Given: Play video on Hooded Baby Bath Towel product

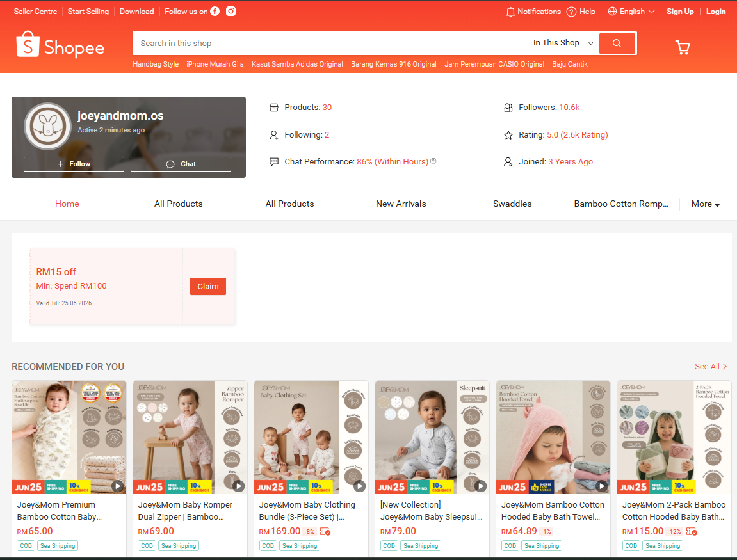Looking at the screenshot, I should (x=602, y=486).
